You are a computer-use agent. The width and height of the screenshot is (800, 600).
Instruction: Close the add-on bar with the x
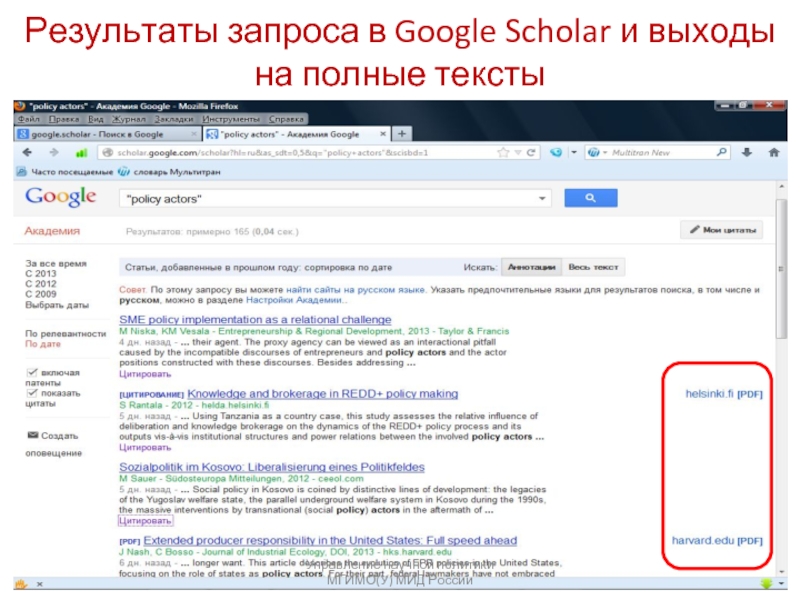pos(40,584)
